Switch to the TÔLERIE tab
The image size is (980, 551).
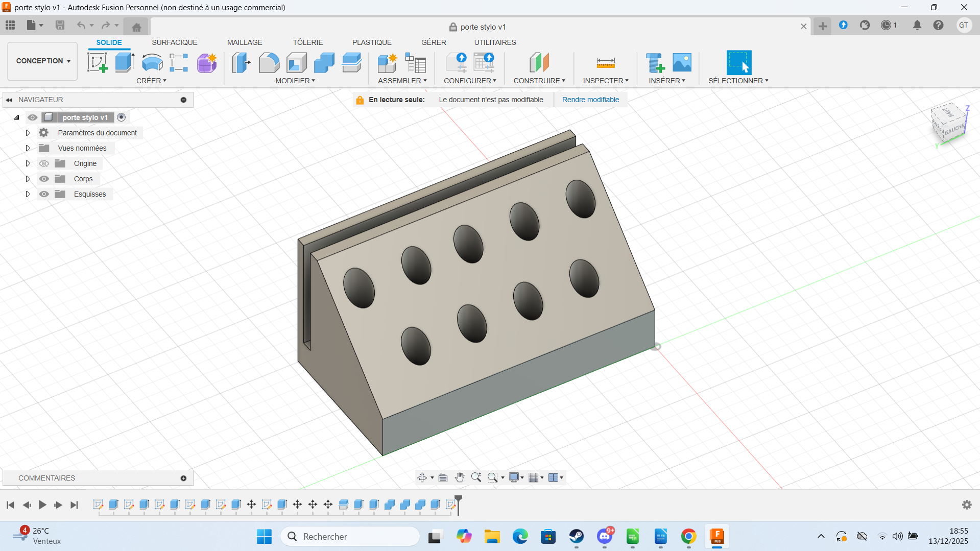(307, 42)
